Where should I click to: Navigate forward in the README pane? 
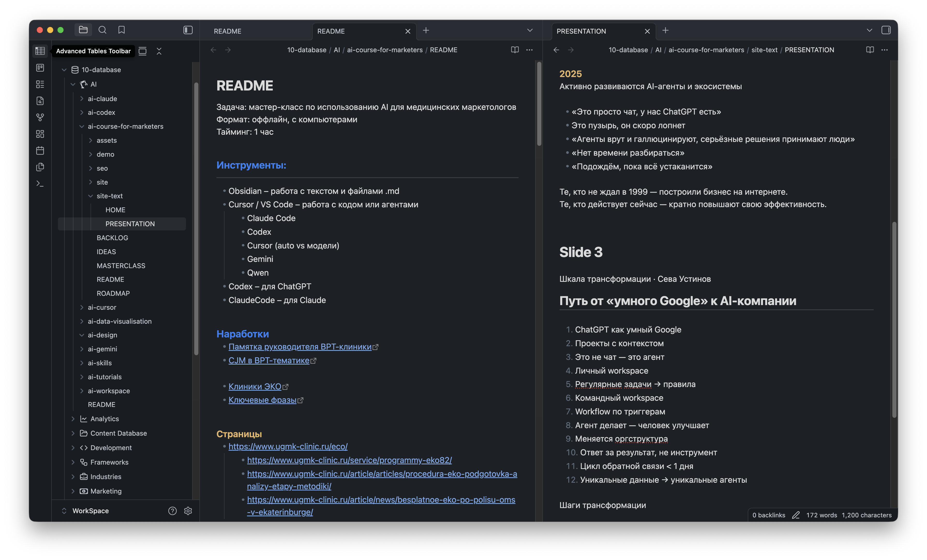point(228,50)
